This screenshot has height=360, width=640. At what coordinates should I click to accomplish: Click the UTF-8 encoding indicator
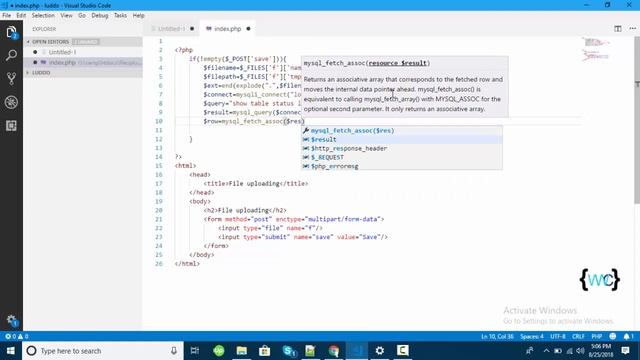[558, 336]
